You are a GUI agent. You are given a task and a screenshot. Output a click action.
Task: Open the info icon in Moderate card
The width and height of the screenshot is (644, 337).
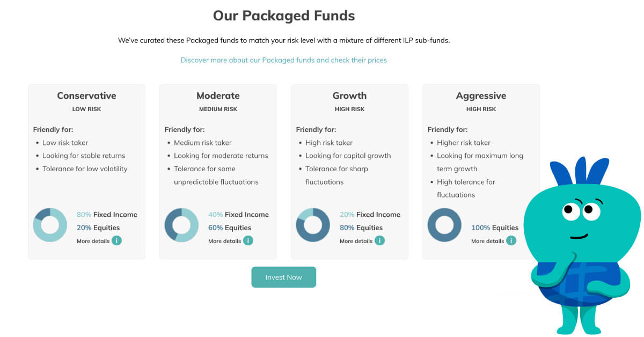[248, 240]
